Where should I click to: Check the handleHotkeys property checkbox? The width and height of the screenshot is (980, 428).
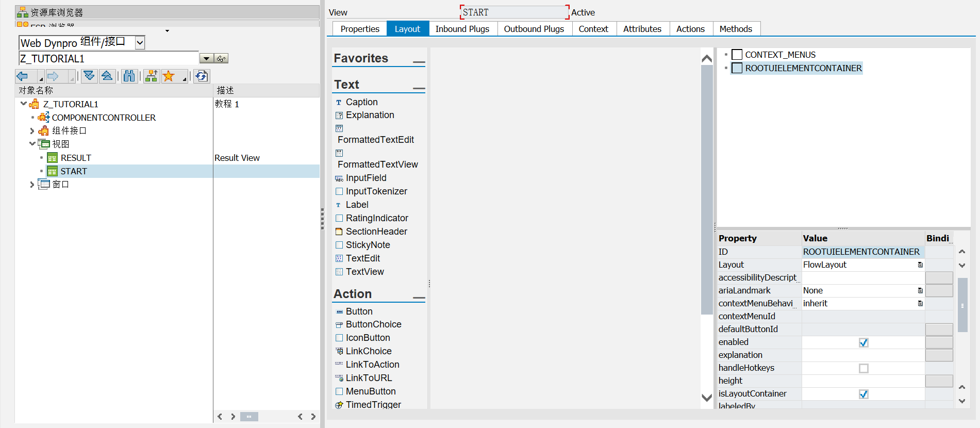[863, 368]
